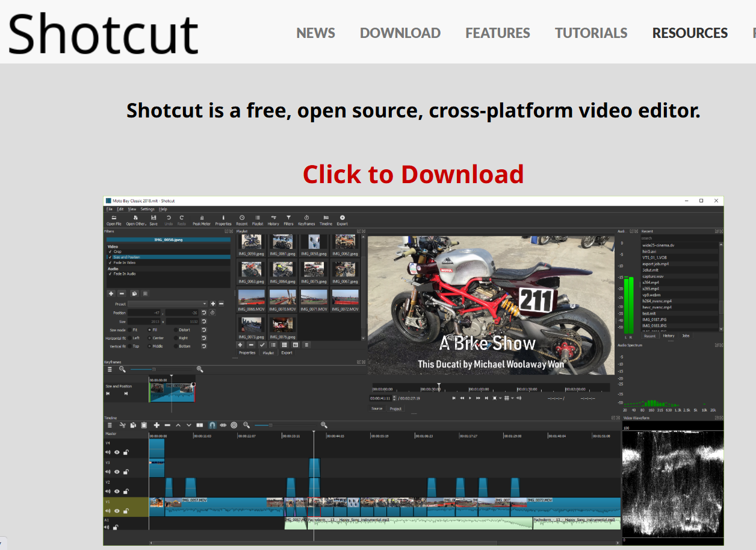The height and width of the screenshot is (550, 756).
Task: Open Keyframes from the toolbar
Action: [306, 220]
